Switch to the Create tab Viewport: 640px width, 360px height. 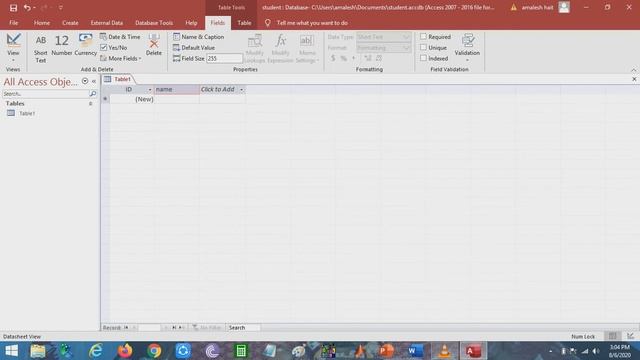pos(70,23)
